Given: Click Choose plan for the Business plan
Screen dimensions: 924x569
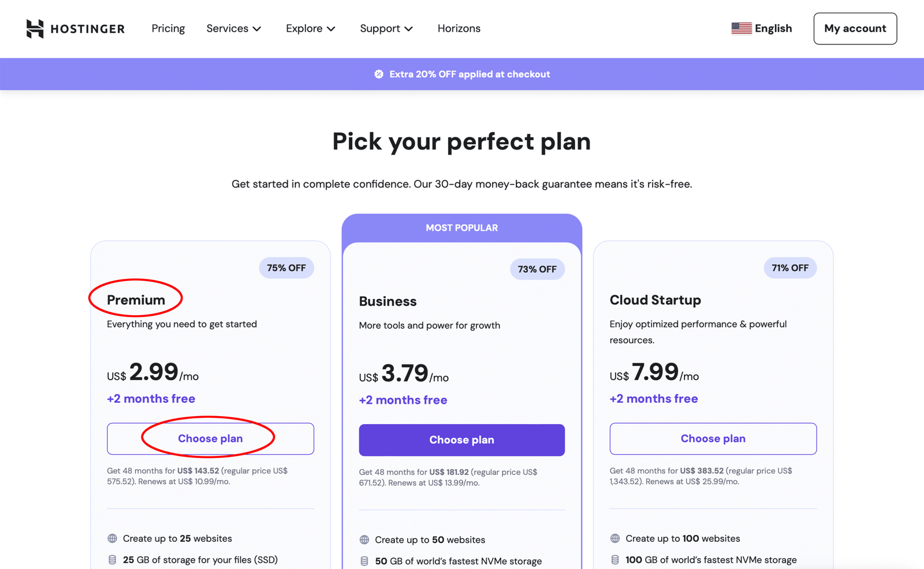Looking at the screenshot, I should pos(461,440).
